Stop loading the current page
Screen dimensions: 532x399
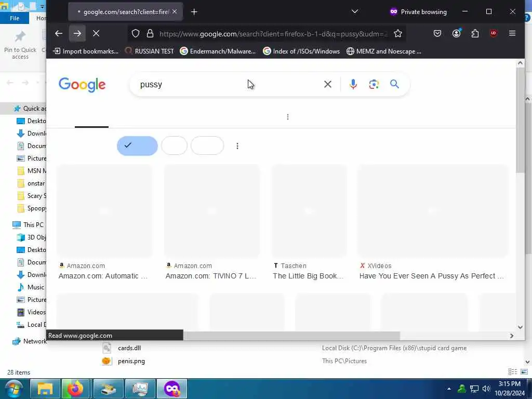click(96, 33)
